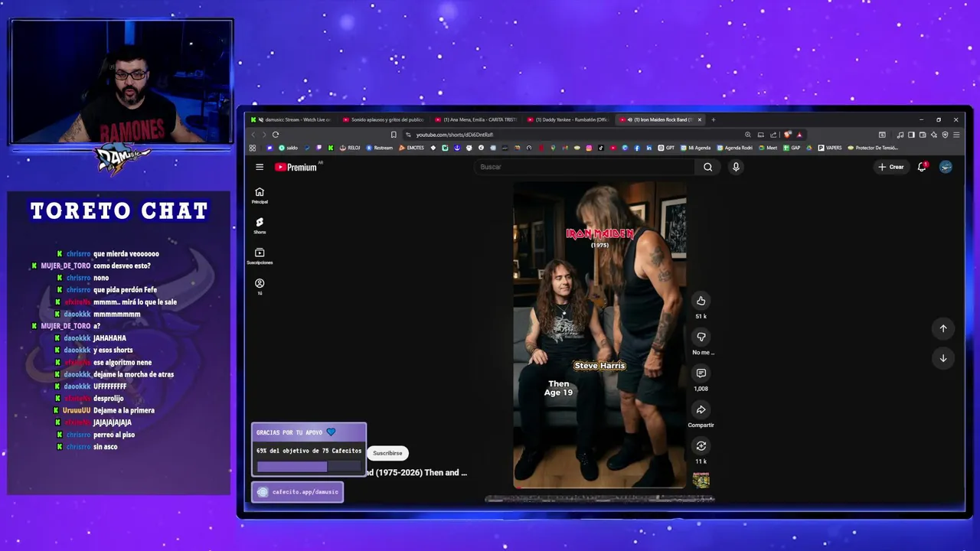Select the Iron Maiden Rock Band tab

[x=662, y=119]
